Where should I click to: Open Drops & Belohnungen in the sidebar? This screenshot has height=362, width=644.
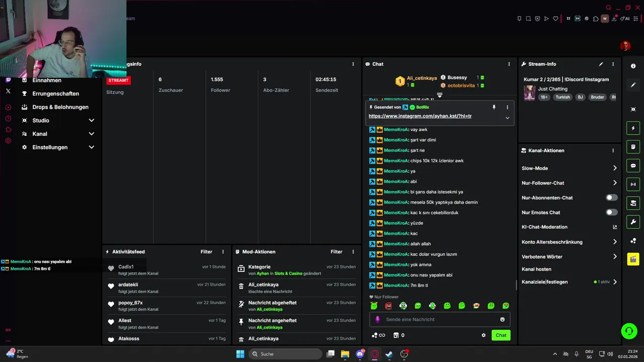tap(60, 107)
